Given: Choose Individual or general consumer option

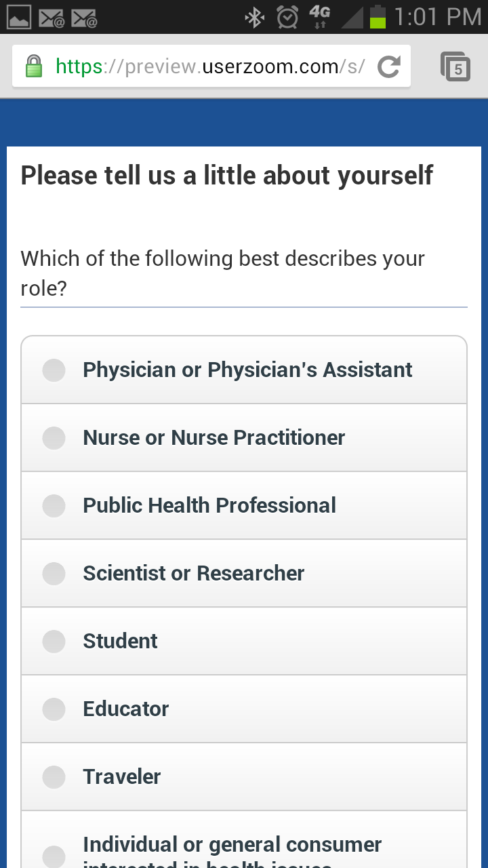Looking at the screenshot, I should pyautogui.click(x=54, y=853).
